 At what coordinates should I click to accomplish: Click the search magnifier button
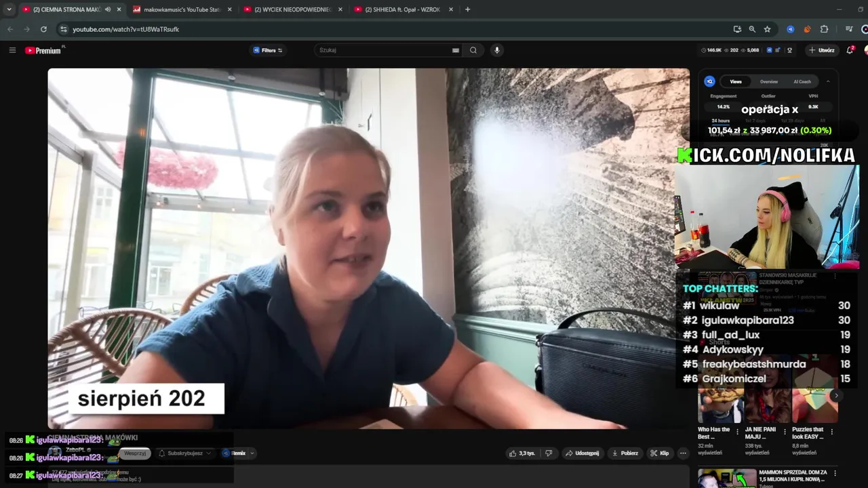473,50
